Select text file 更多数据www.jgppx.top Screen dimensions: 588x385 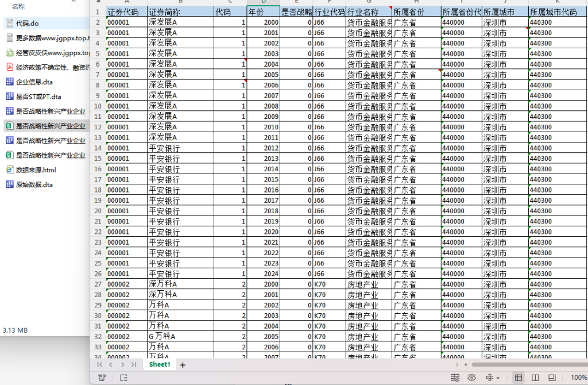click(x=47, y=38)
